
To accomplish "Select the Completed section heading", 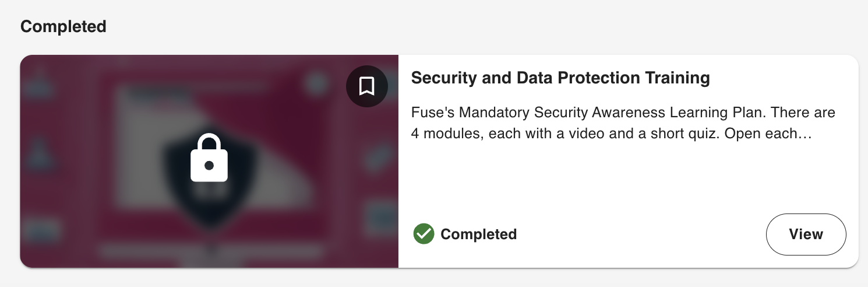I will pyautogui.click(x=63, y=26).
